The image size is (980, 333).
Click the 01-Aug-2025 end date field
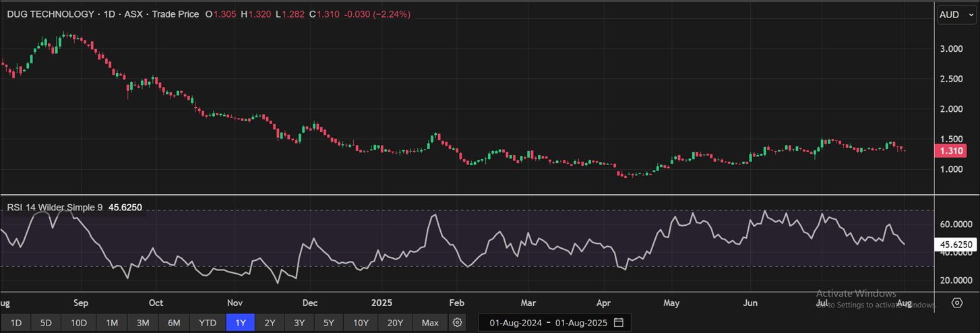point(580,322)
